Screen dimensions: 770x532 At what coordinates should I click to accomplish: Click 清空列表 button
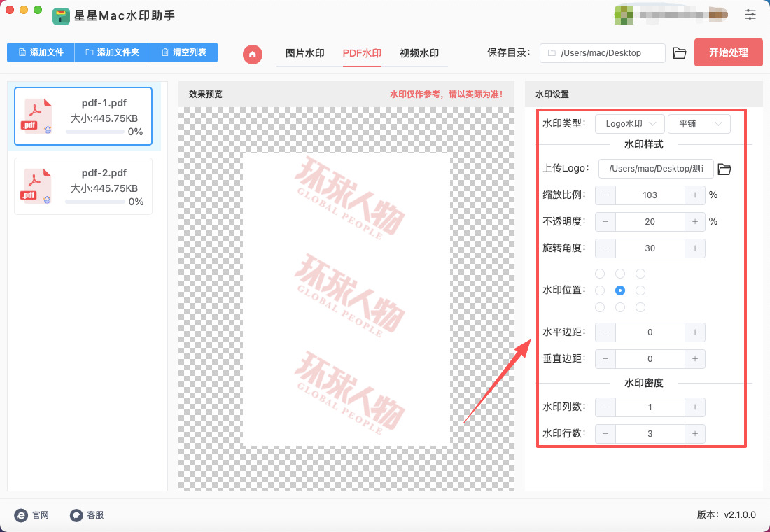point(183,52)
